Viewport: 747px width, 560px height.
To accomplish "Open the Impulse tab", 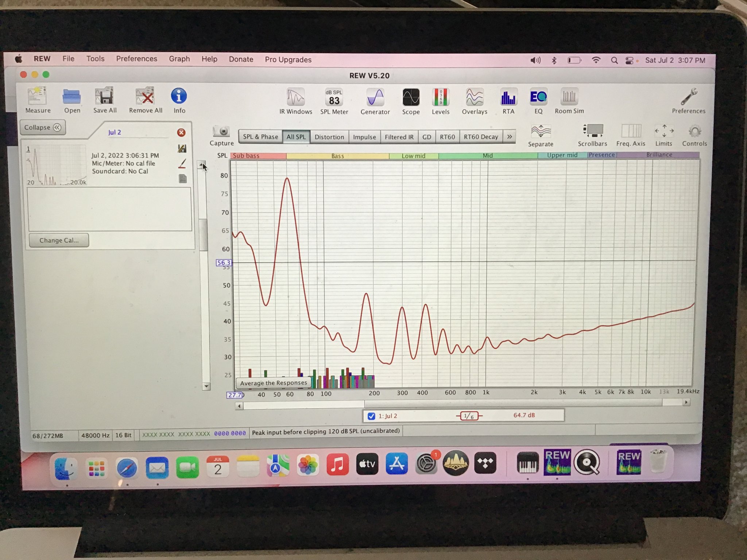I will point(364,137).
